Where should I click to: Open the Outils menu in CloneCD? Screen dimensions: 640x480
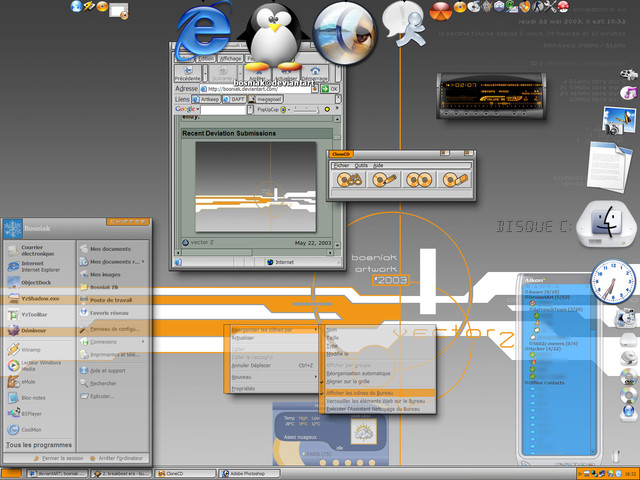click(361, 165)
